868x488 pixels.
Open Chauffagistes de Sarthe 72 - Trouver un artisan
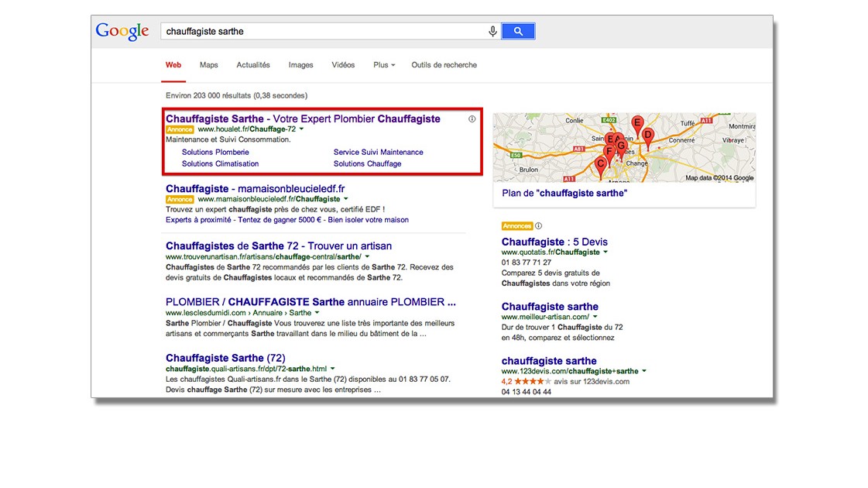tap(279, 246)
